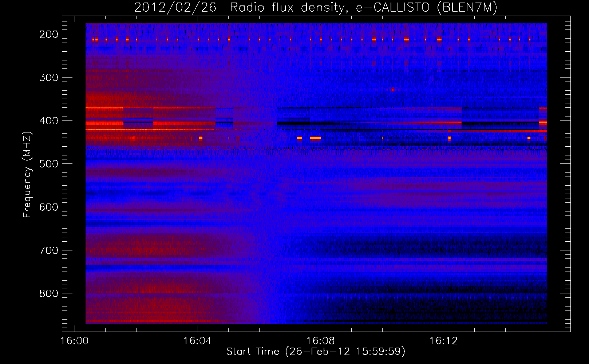
Task: Click the 16:12 time tick label
Action: click(x=444, y=341)
